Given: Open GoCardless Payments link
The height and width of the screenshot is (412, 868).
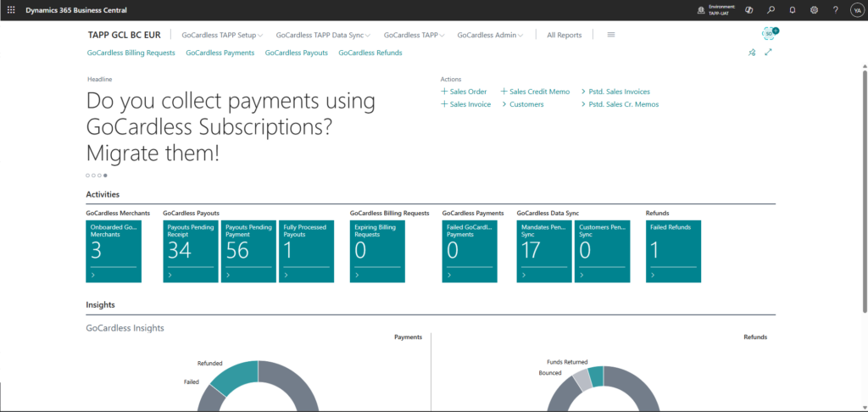Looking at the screenshot, I should (x=220, y=53).
